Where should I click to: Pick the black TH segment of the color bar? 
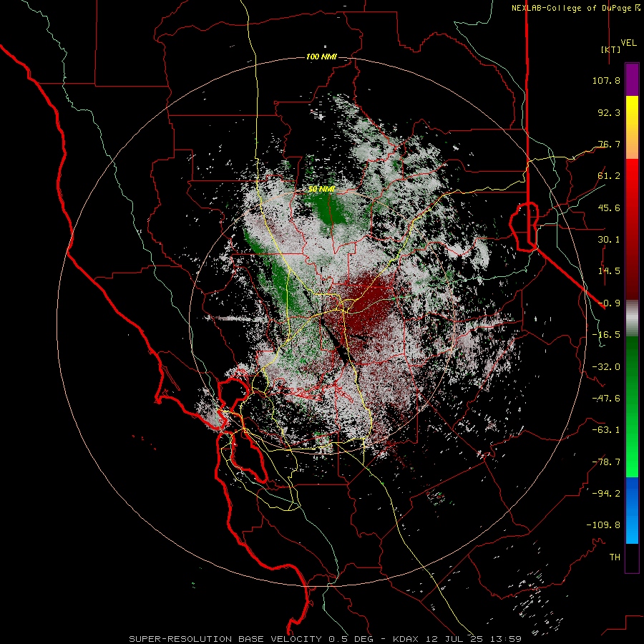[x=632, y=557]
